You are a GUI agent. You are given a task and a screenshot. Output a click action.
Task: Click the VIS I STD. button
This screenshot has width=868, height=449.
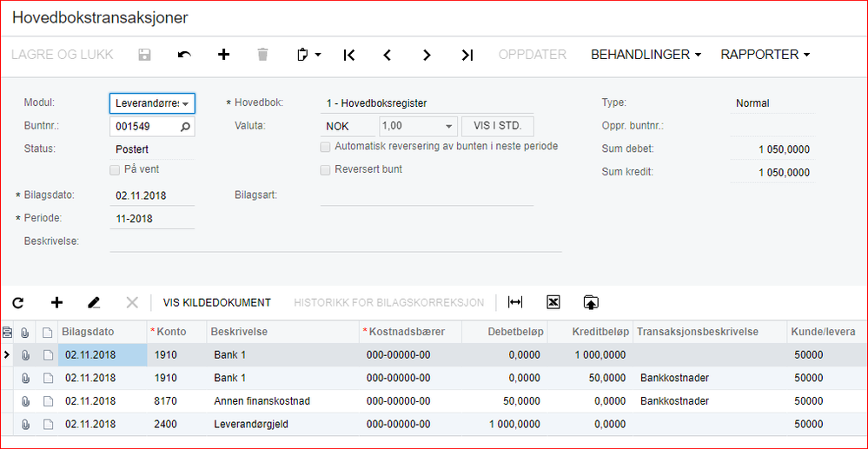point(498,126)
